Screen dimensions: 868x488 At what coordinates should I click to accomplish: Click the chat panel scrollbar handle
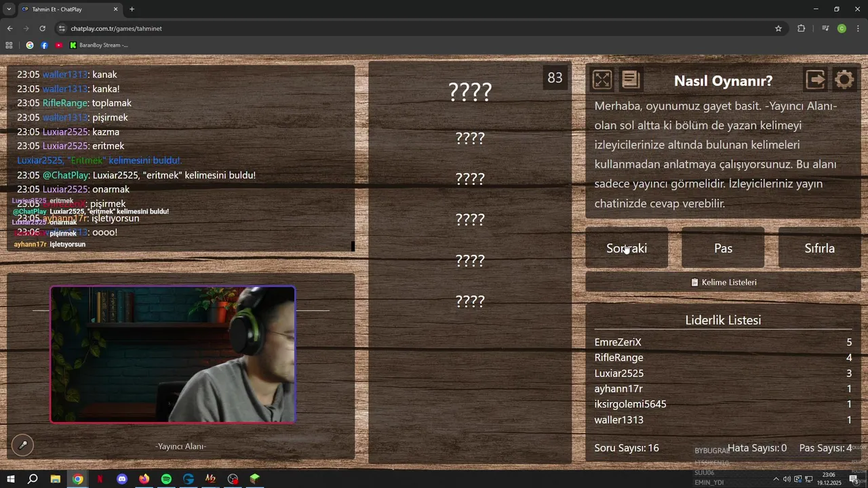click(x=353, y=246)
